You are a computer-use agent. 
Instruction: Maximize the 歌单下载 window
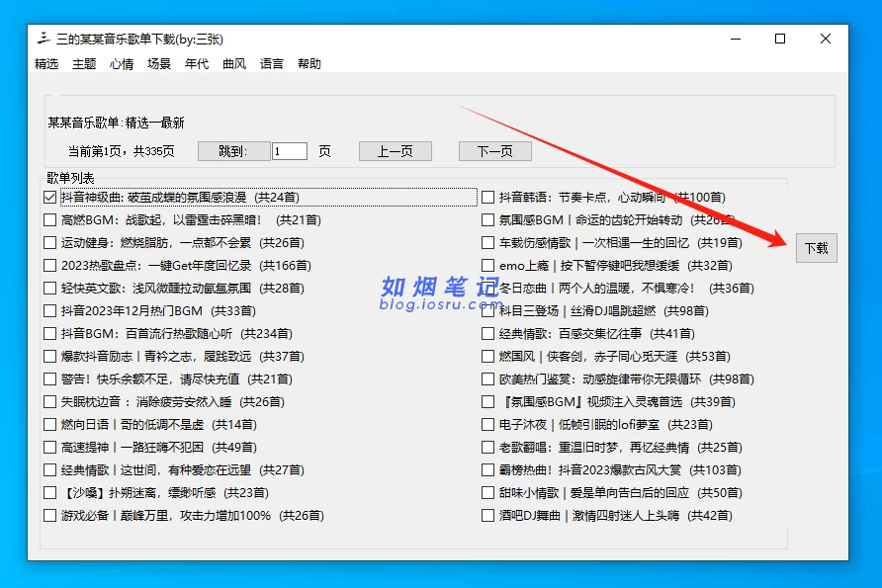click(x=780, y=39)
